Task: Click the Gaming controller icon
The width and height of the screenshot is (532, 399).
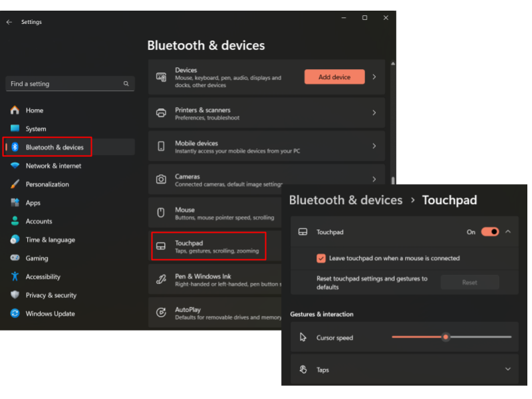Action: (15, 258)
